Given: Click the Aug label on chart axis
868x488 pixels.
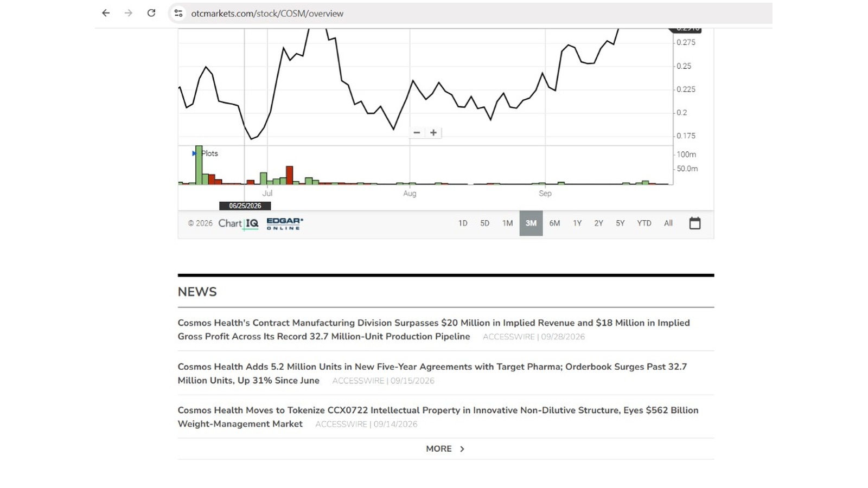Looking at the screenshot, I should [x=410, y=193].
